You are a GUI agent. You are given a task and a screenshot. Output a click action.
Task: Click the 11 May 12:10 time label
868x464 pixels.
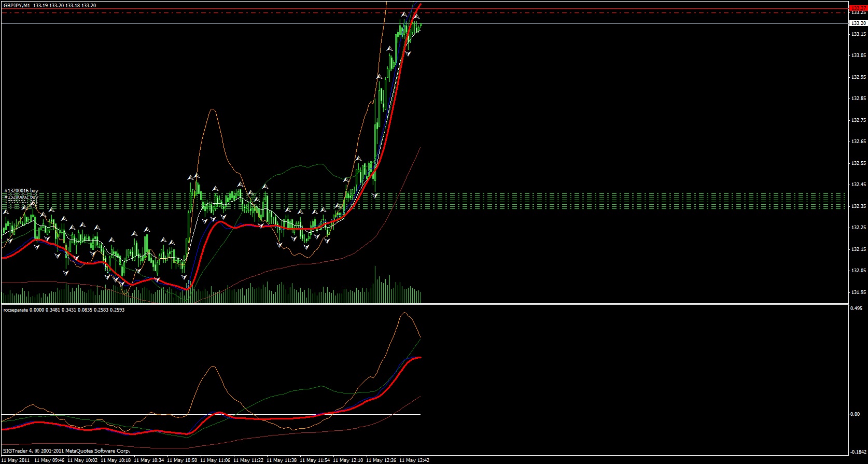[x=348, y=460]
